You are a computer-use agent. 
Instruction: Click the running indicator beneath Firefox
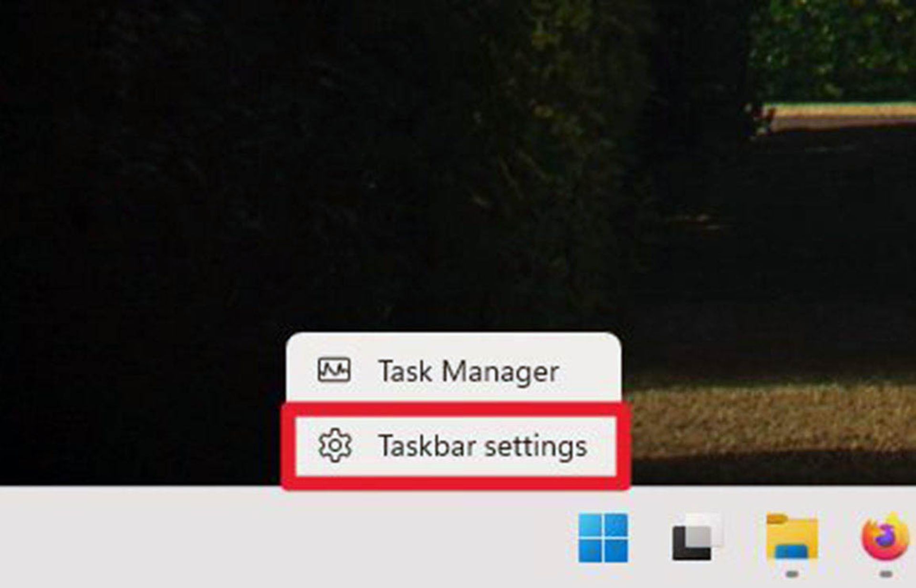pyautogui.click(x=886, y=575)
